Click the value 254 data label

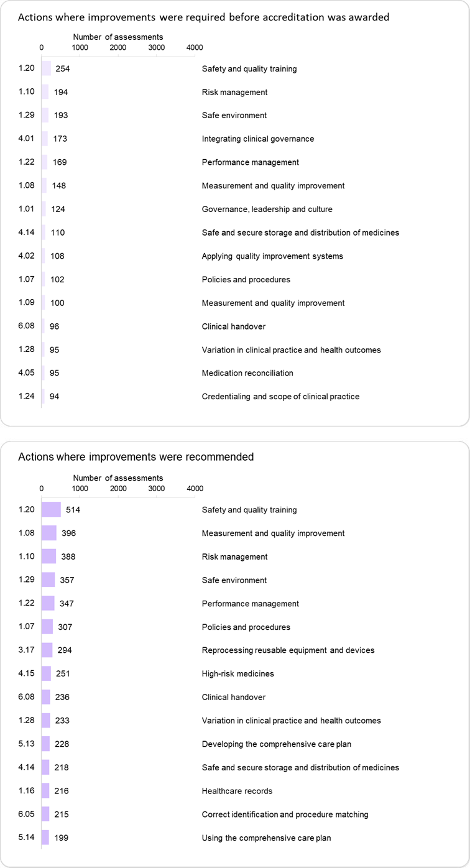[x=62, y=68]
